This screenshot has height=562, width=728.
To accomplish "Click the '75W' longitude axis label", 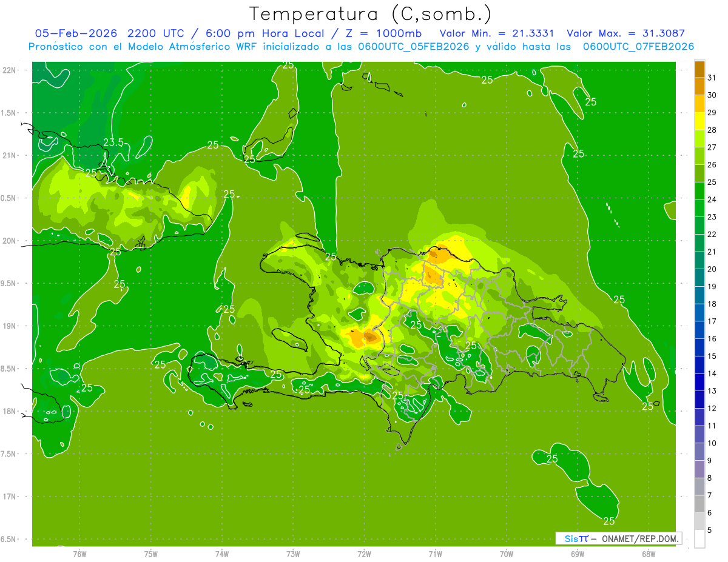I will click(x=151, y=554).
